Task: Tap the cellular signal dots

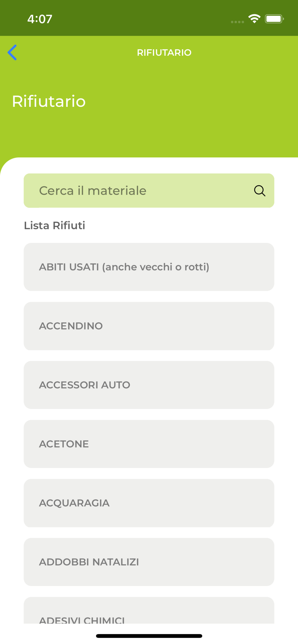Action: click(x=237, y=22)
